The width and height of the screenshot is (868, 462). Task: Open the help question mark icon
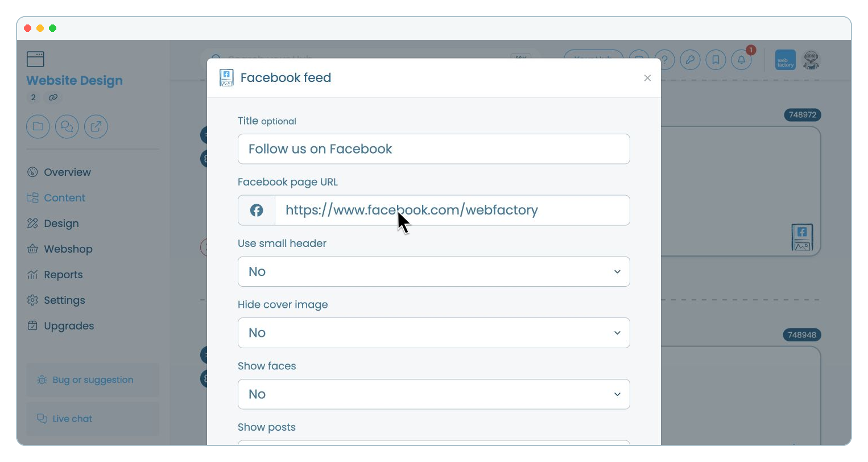tap(664, 60)
